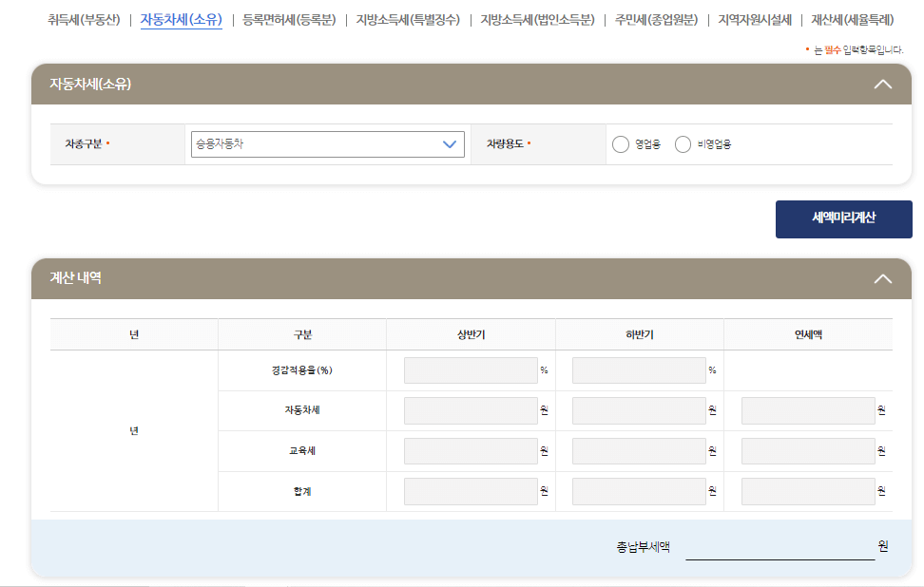Open the 차종구분 vehicle type dropdown

[x=327, y=143]
